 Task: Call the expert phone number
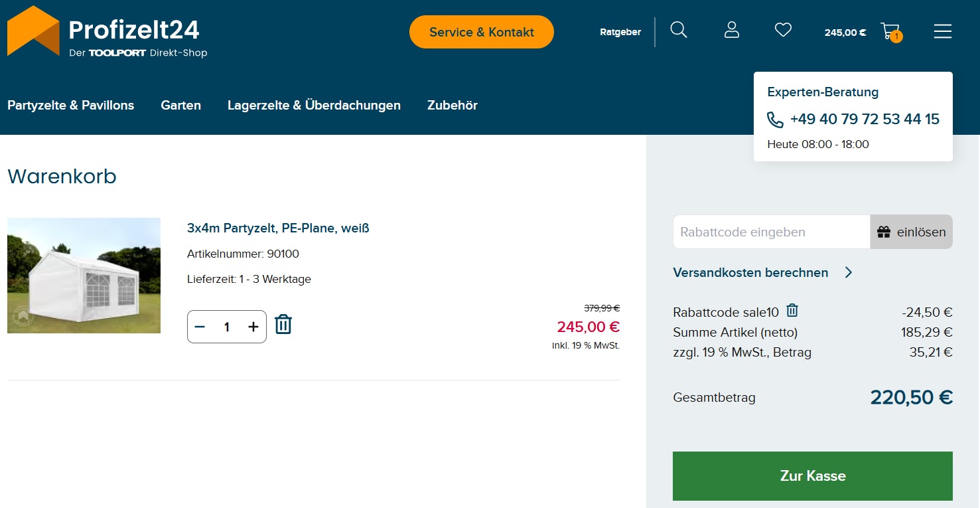tap(864, 120)
